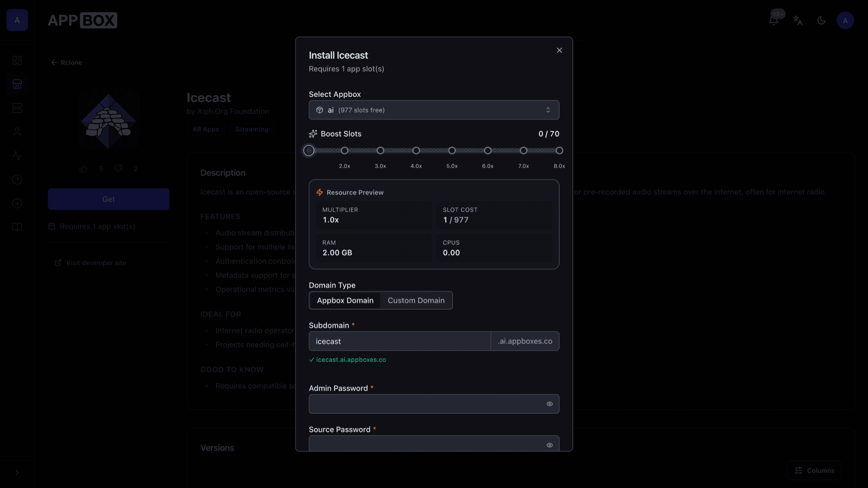Open the user profile sidebar icon
Screen dimensions: 868x488
(17, 132)
